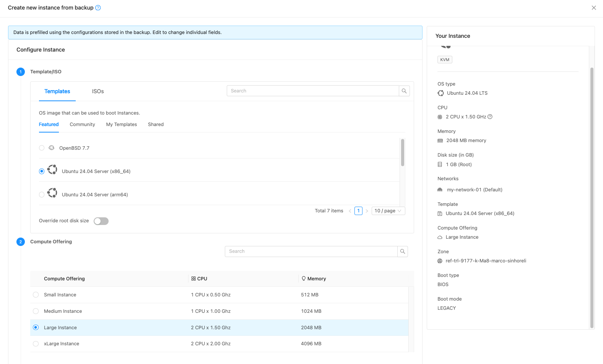Go to next templates page arrow

[367, 211]
